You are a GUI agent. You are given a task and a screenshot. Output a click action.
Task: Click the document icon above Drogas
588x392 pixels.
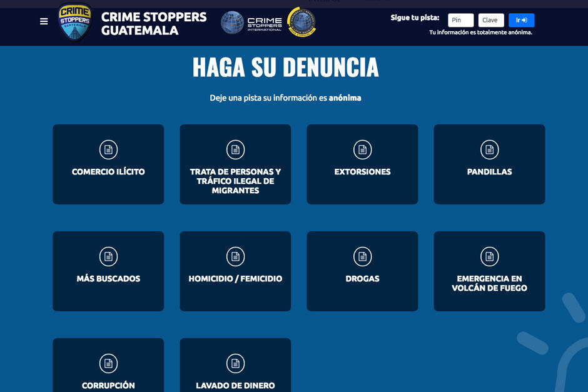(362, 256)
